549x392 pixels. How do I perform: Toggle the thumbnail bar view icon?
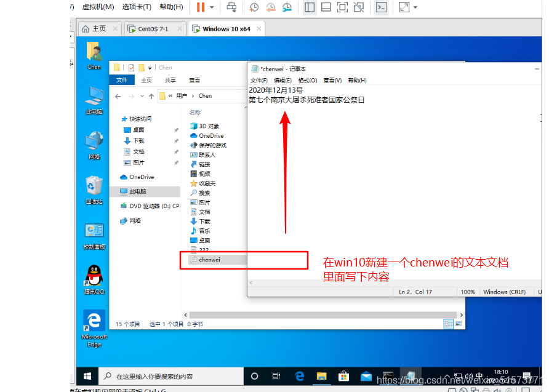click(x=326, y=7)
